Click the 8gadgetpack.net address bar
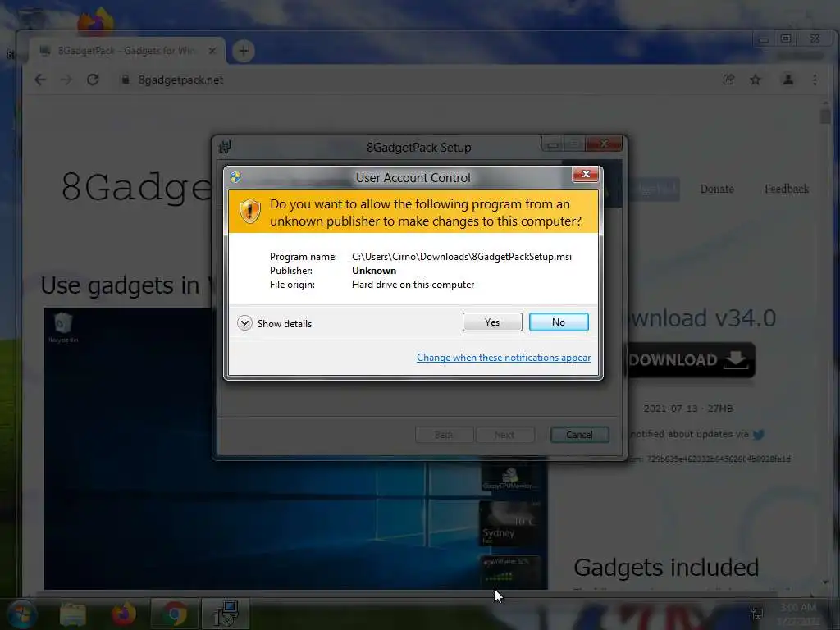The width and height of the screenshot is (840, 630). (418, 80)
